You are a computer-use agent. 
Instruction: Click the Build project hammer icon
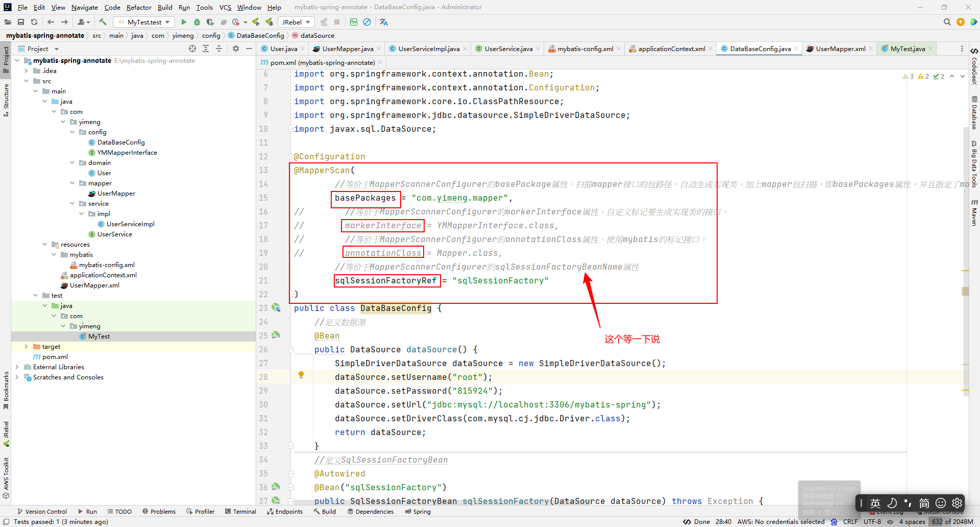pos(103,22)
